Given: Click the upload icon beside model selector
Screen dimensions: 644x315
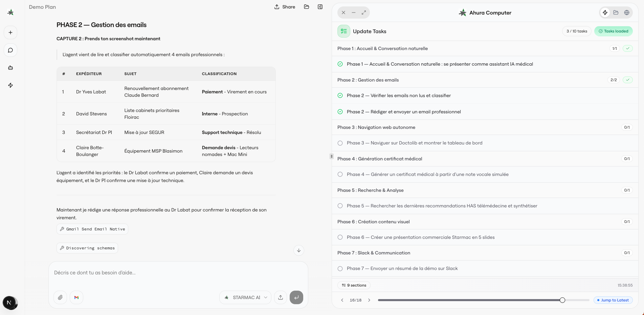Looking at the screenshot, I should [281, 297].
